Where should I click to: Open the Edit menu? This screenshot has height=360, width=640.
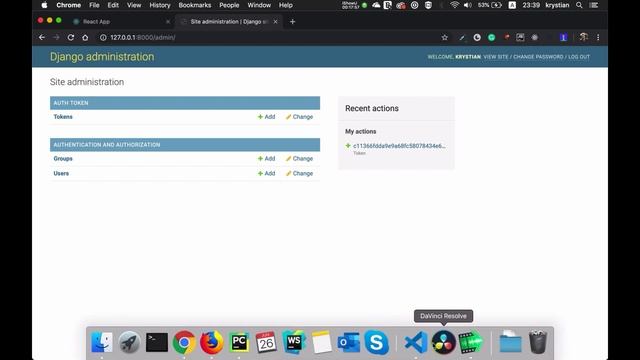pyautogui.click(x=113, y=5)
